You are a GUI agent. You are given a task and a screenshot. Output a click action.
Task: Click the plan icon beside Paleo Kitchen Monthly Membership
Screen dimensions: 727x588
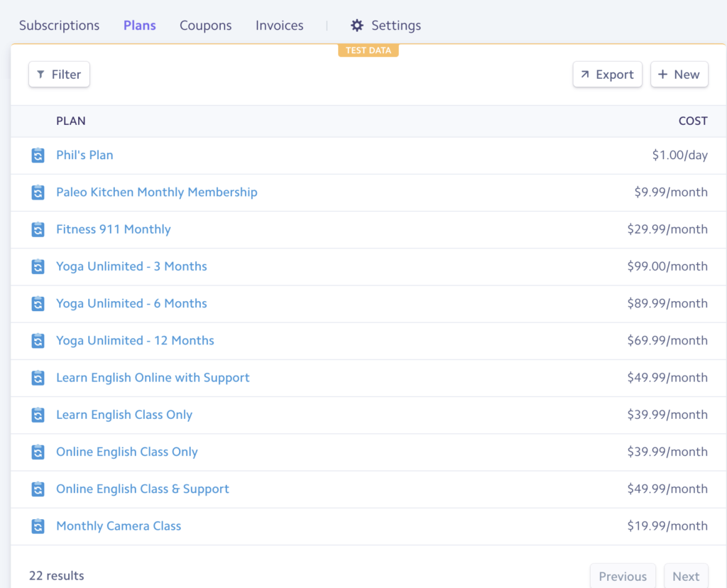click(x=38, y=192)
